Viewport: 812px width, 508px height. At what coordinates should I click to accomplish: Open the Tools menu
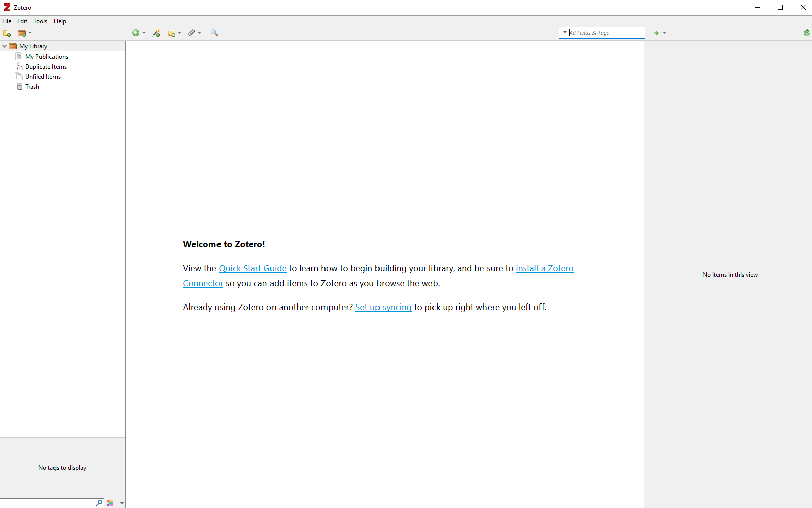40,21
